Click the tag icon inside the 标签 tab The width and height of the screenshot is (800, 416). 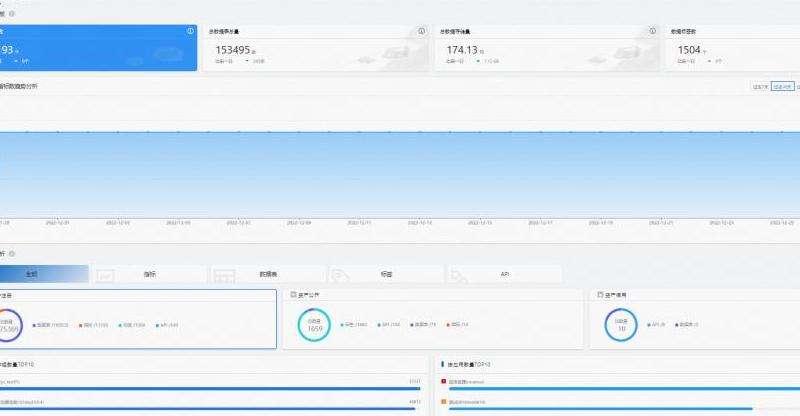(x=341, y=274)
